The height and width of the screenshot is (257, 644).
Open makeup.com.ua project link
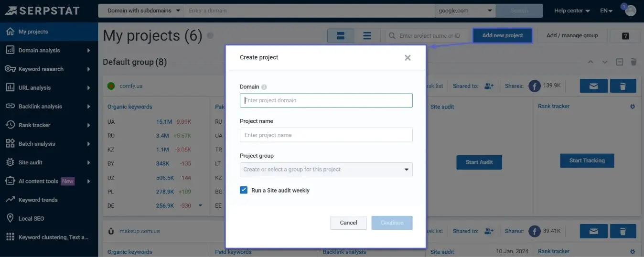pyautogui.click(x=140, y=231)
